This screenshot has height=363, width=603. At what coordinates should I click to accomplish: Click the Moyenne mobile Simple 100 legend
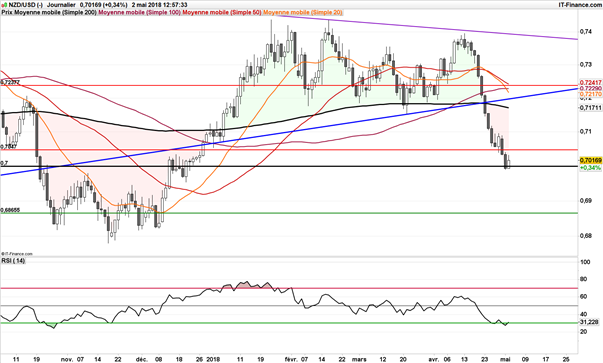(140, 12)
